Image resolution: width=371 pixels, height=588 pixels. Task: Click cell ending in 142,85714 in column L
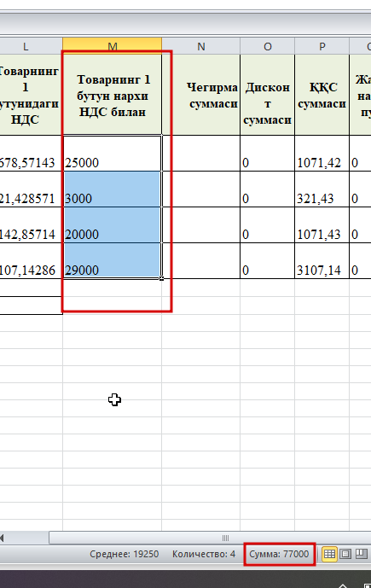(31, 225)
